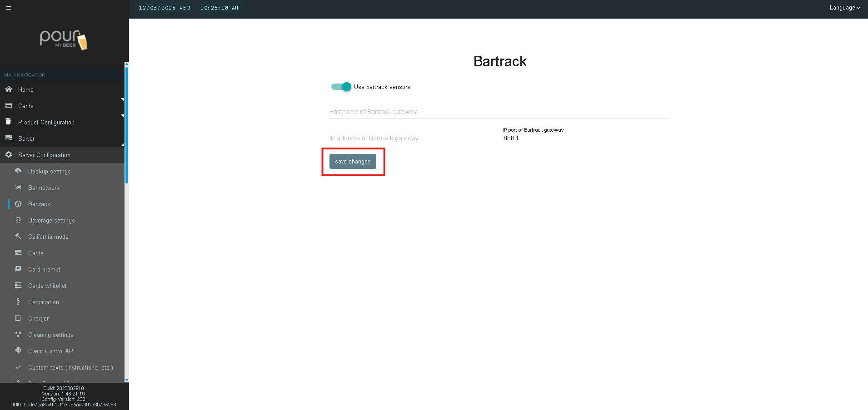The width and height of the screenshot is (868, 410).
Task: Click the Hostname of Bartrack gateway field
Action: point(499,112)
